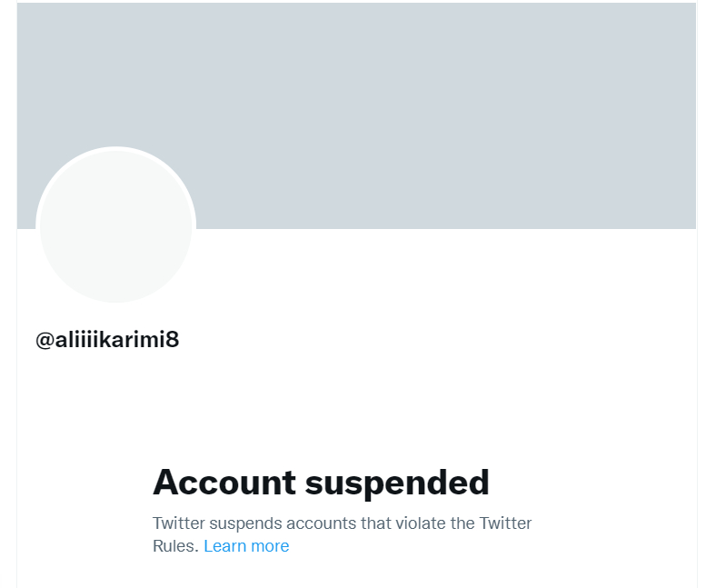Click the @aliiiikarimi8 username handle

pyautogui.click(x=107, y=341)
